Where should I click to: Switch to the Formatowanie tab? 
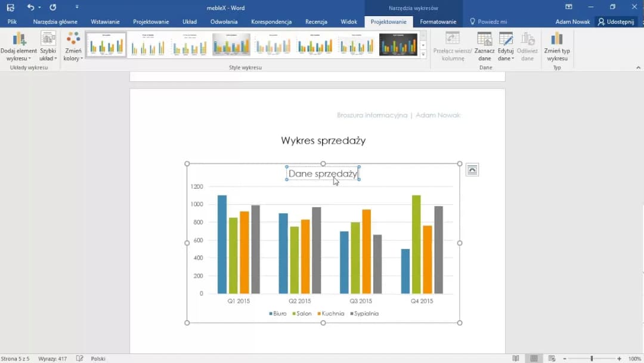tap(438, 21)
